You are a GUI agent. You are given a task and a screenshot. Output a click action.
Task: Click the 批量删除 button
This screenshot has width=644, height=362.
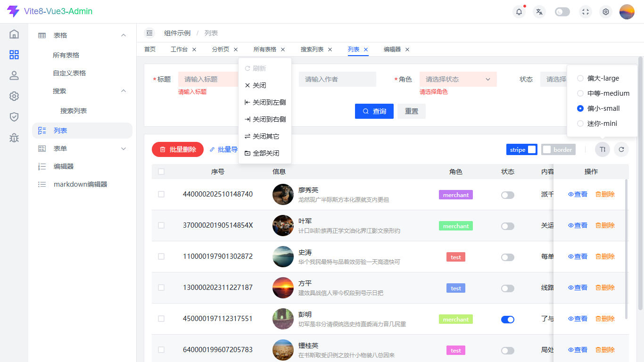pos(178,149)
